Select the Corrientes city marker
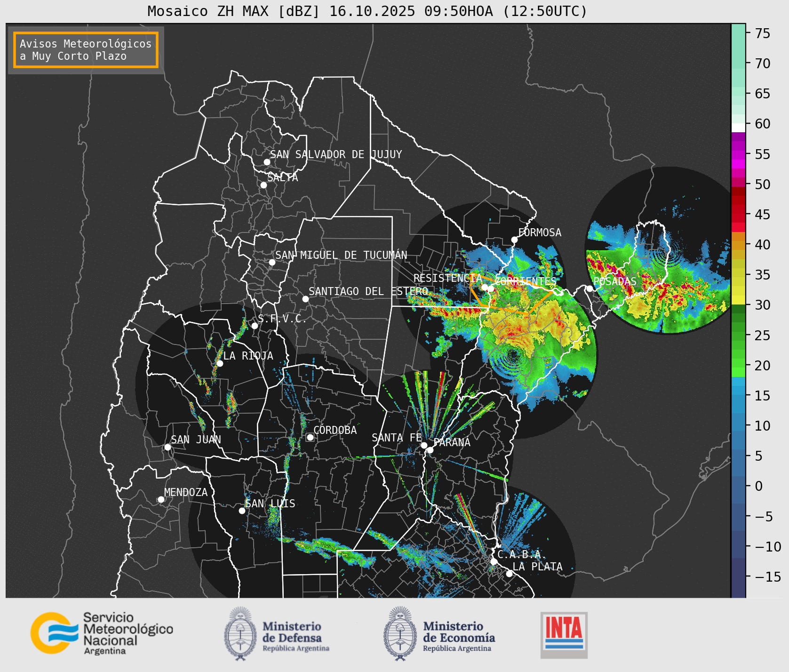This screenshot has width=789, height=672. (491, 288)
